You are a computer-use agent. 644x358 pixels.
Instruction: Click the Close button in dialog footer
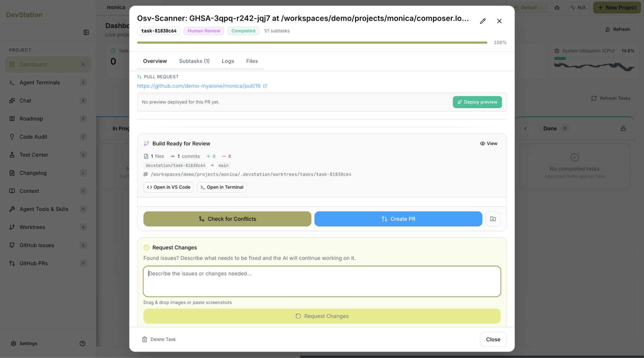pos(493,339)
